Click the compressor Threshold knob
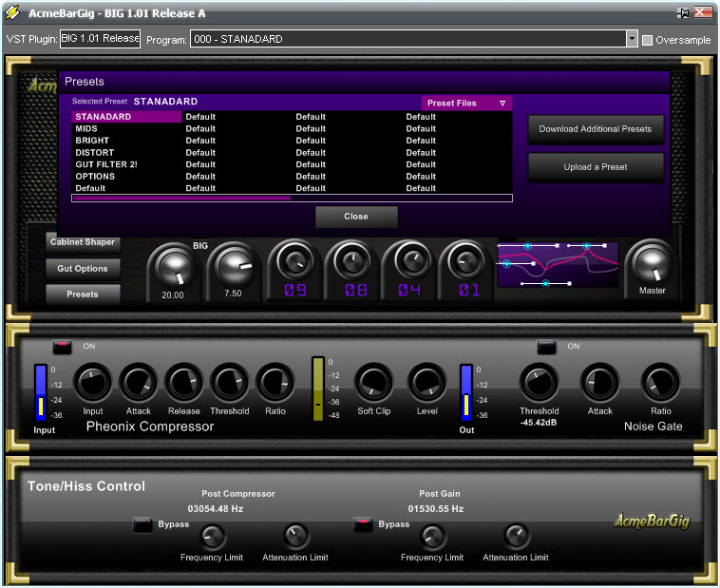The image size is (720, 588). point(229,383)
